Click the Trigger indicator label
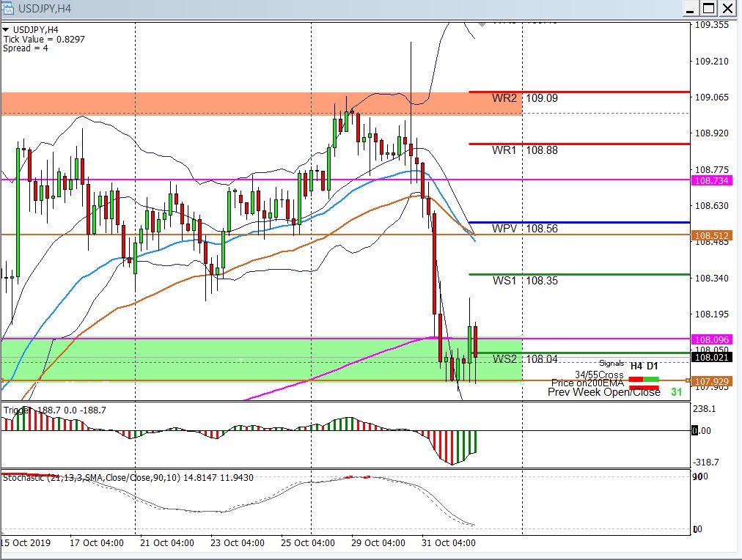The image size is (742, 560). coord(18,410)
